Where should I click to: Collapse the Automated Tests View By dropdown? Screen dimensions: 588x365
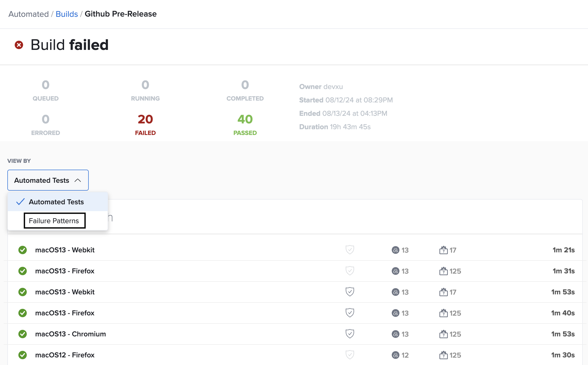[x=48, y=180]
